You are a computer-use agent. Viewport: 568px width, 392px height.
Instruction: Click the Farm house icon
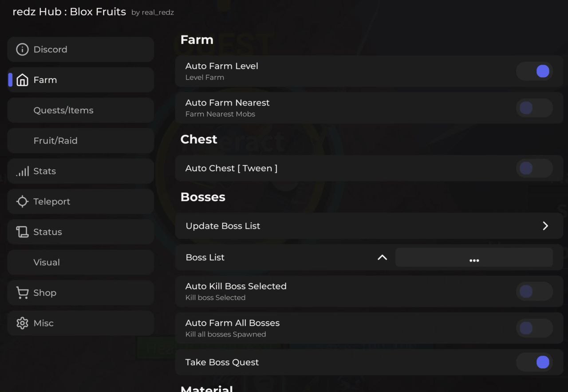(22, 80)
